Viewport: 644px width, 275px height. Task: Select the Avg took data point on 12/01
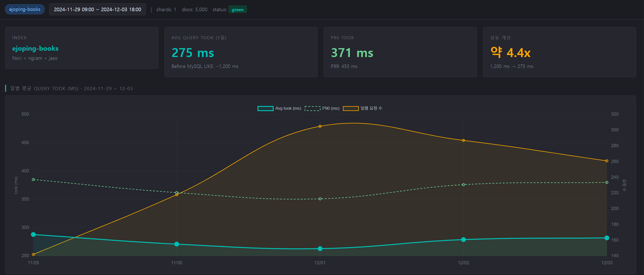pyautogui.click(x=320, y=249)
